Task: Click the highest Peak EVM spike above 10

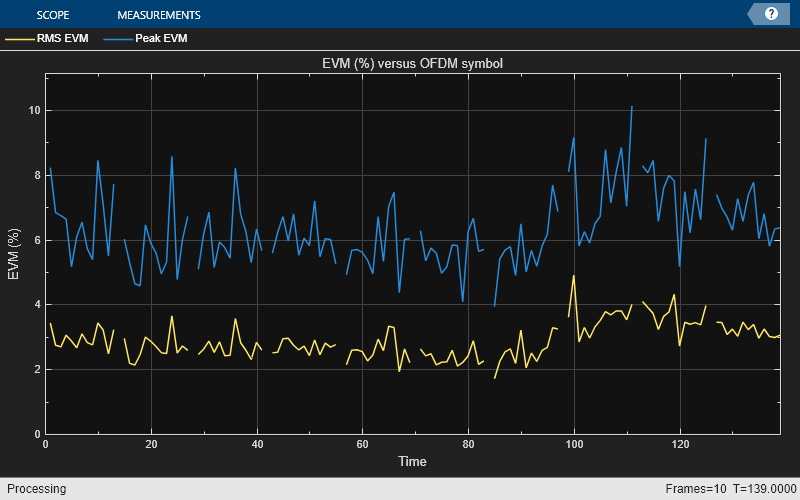Action: click(632, 107)
